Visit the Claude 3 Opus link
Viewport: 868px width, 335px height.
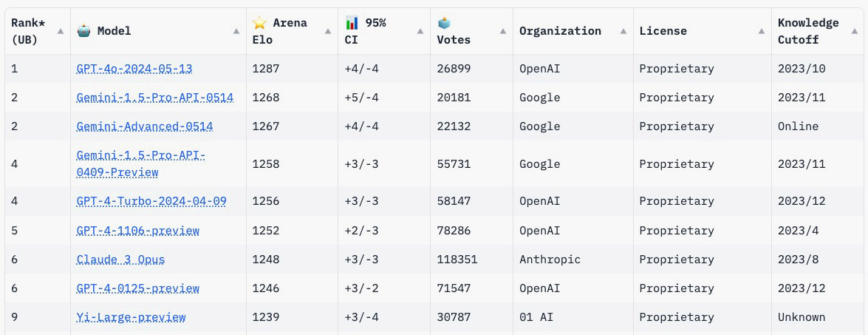[120, 260]
